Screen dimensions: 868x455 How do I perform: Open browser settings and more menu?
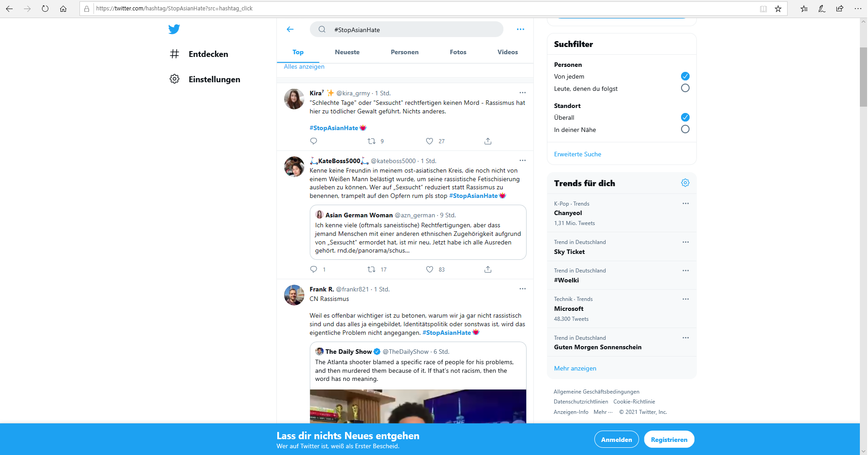(858, 9)
